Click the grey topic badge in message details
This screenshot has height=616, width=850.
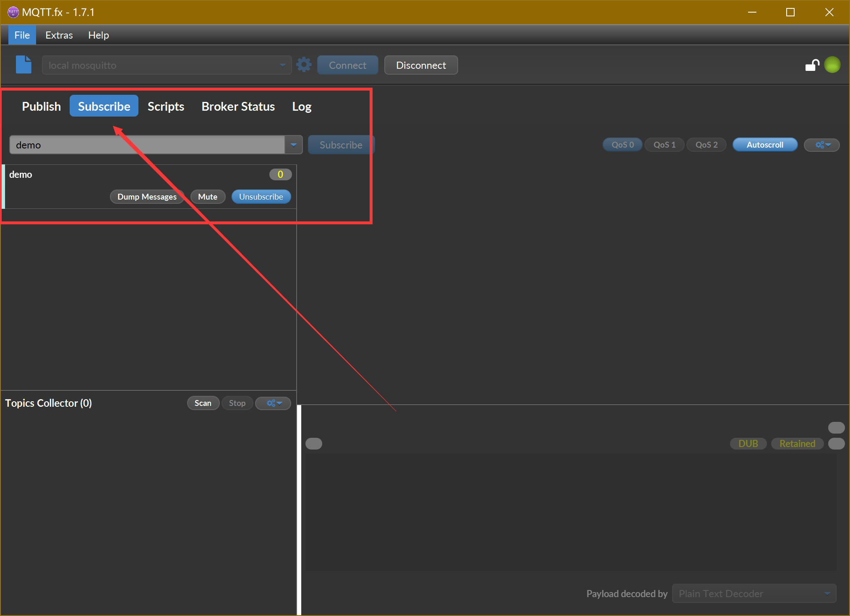click(x=313, y=444)
